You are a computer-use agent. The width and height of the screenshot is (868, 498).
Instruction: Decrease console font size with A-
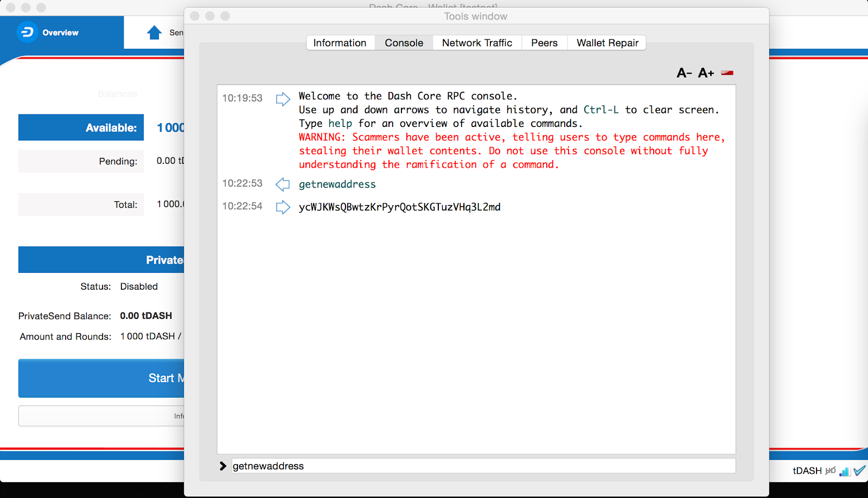684,73
